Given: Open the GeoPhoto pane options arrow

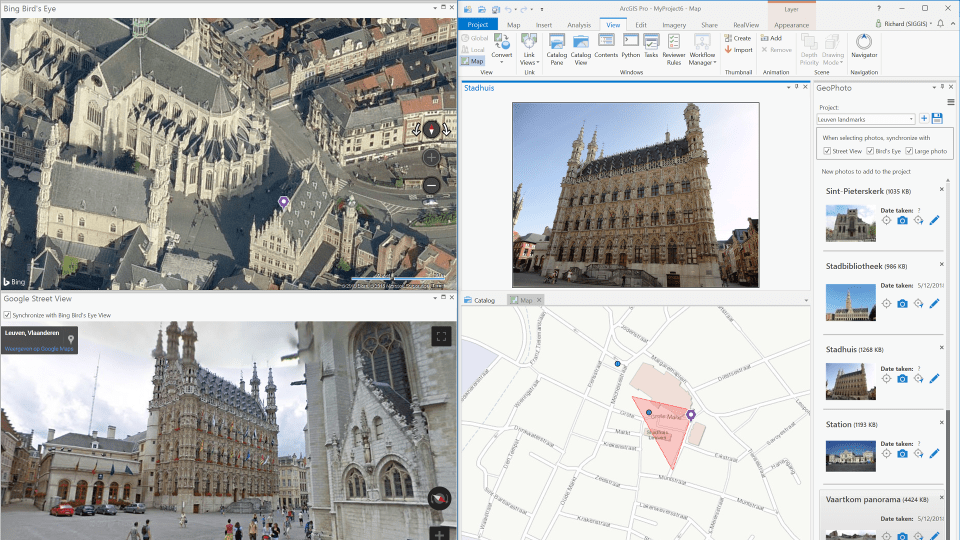Looking at the screenshot, I should [x=934, y=88].
